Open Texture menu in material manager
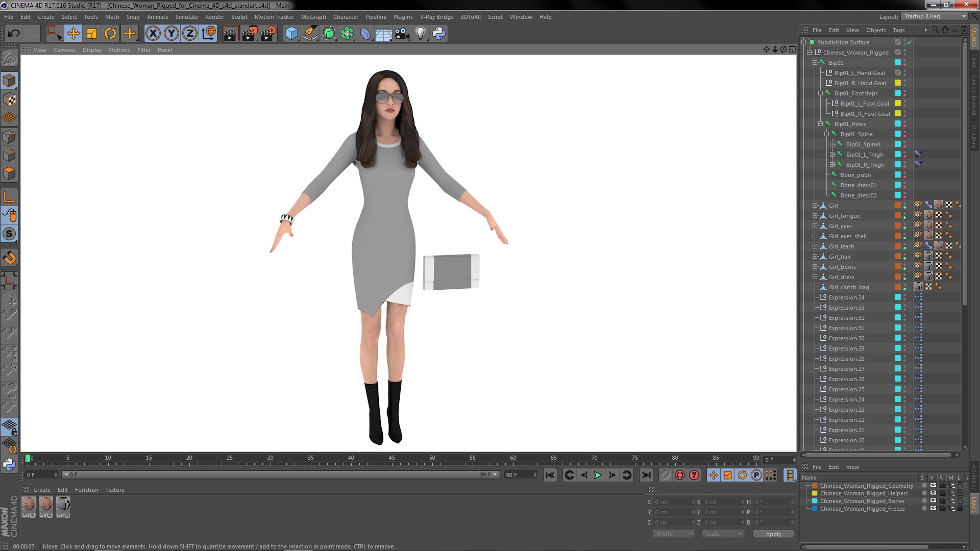 click(115, 490)
